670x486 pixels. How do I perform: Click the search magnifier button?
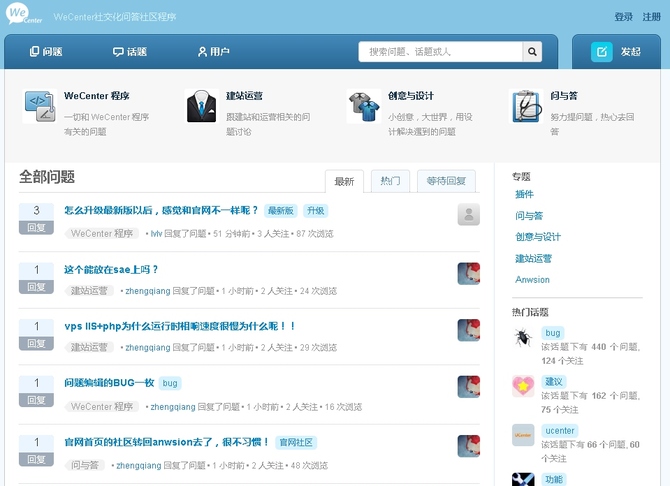tap(532, 52)
